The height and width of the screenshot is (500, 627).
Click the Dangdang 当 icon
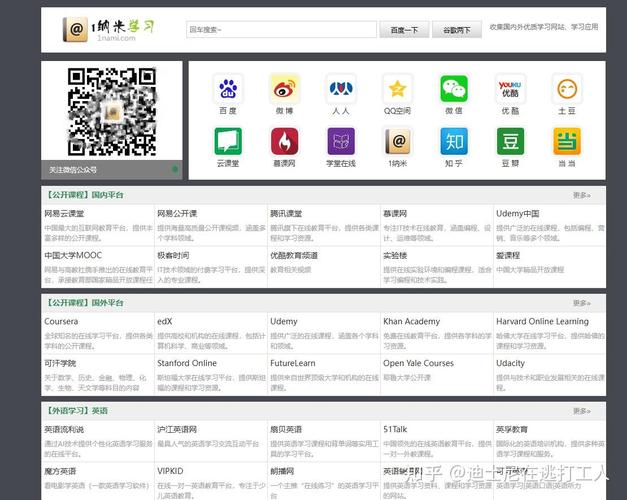[567, 141]
